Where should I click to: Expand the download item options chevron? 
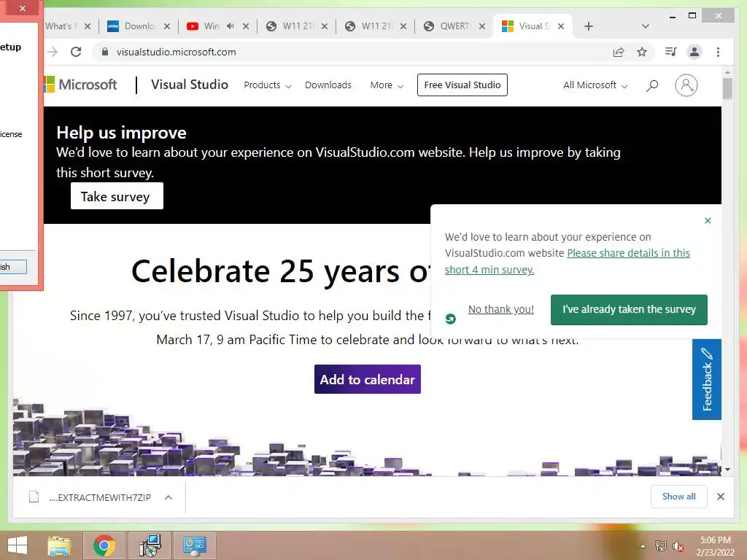click(x=169, y=497)
